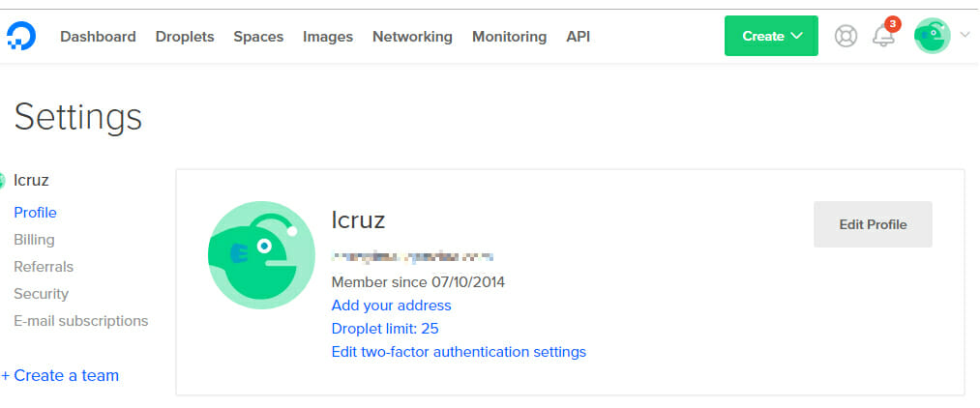Screen dimensions: 980x408
Task: Open Spaces in navigation
Action: point(258,37)
